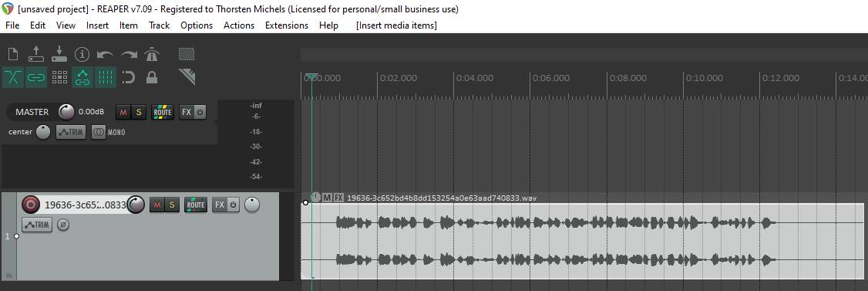Image resolution: width=868 pixels, height=291 pixels.
Task: Bypass track 1 FX with power icon
Action: click(x=233, y=205)
